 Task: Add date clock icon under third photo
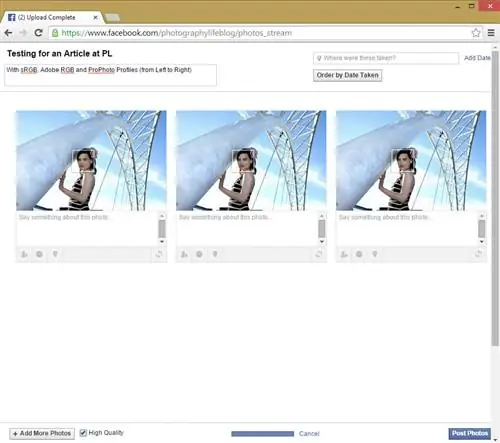pos(359,254)
